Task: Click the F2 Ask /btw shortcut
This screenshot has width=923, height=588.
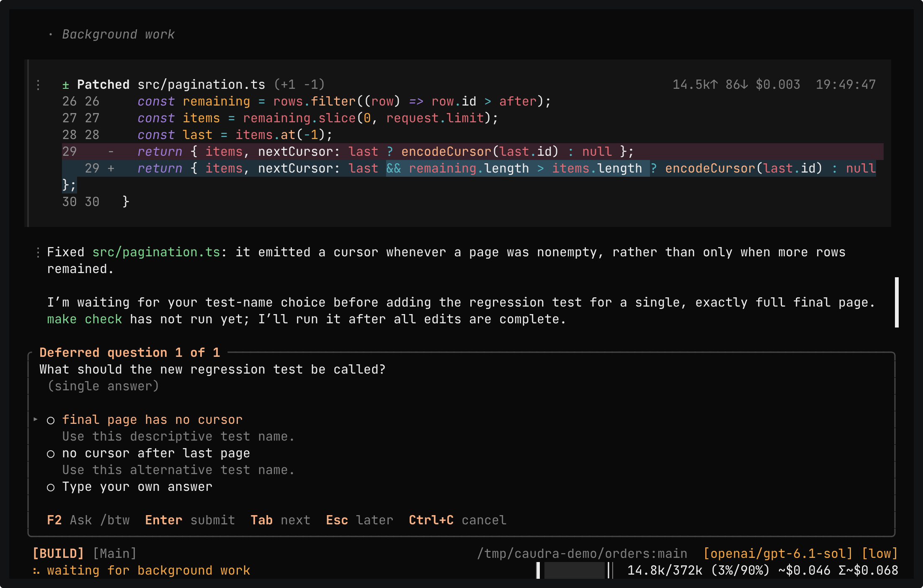Action: (88, 520)
